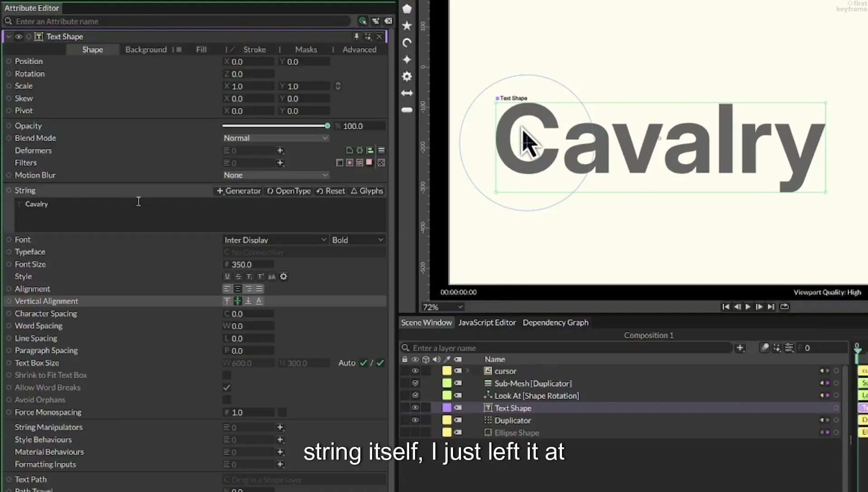Viewport: 868px width, 492px height.
Task: Pin the Text Shape attribute panel
Action: [x=356, y=37]
